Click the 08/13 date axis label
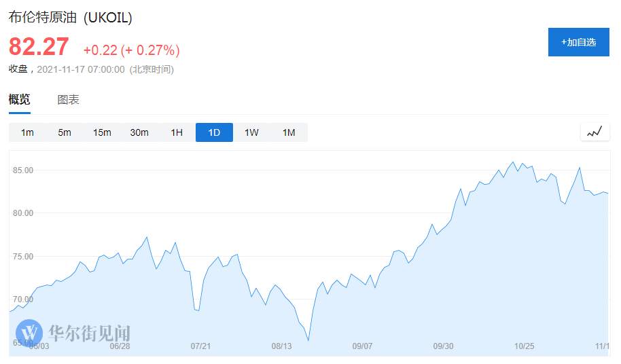Viewport: 621px width, 364px height. tap(281, 346)
